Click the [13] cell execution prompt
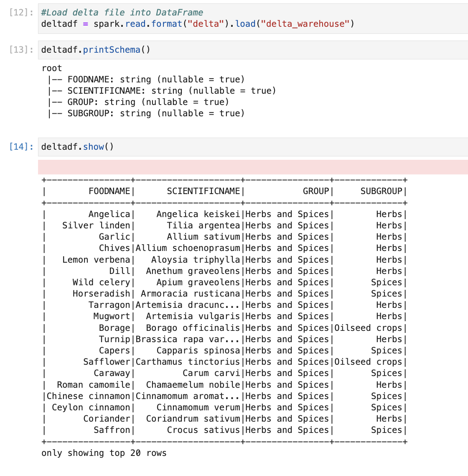This screenshot has height=476, width=468. point(21,50)
